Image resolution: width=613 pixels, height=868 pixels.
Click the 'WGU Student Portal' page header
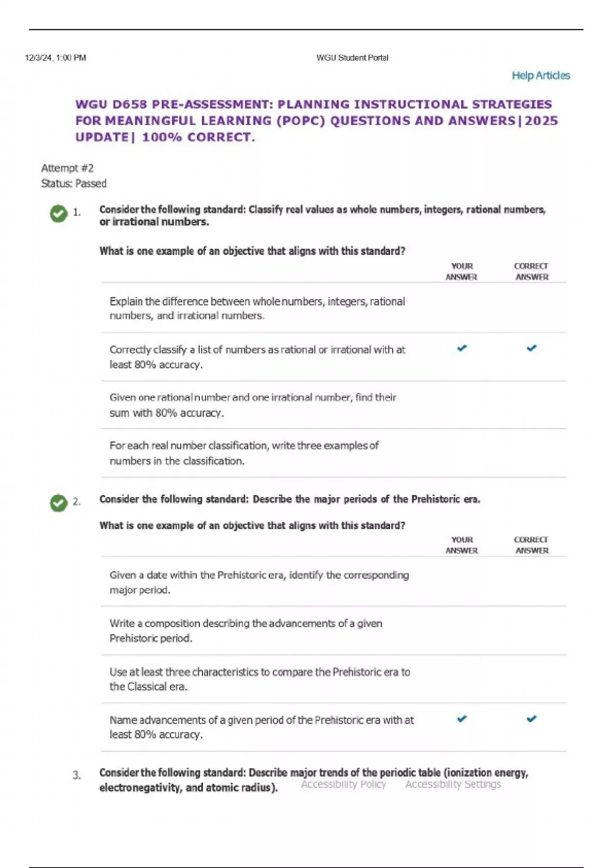(x=352, y=58)
